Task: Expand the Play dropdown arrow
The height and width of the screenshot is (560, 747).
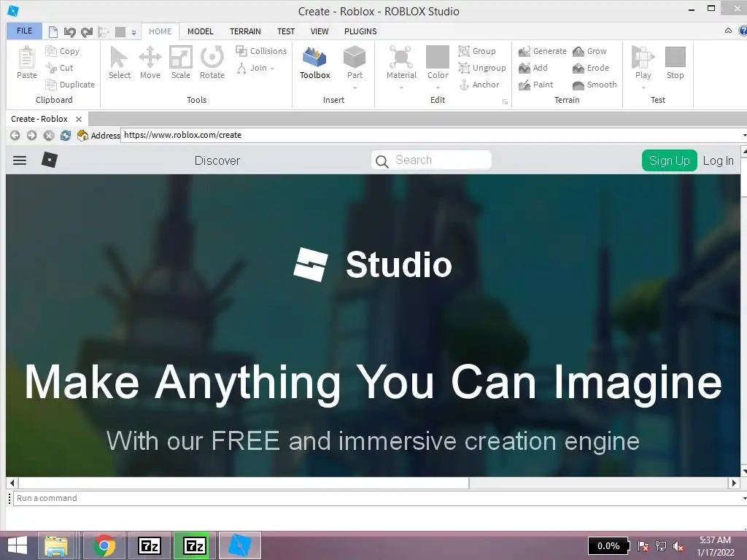Action: point(643,87)
